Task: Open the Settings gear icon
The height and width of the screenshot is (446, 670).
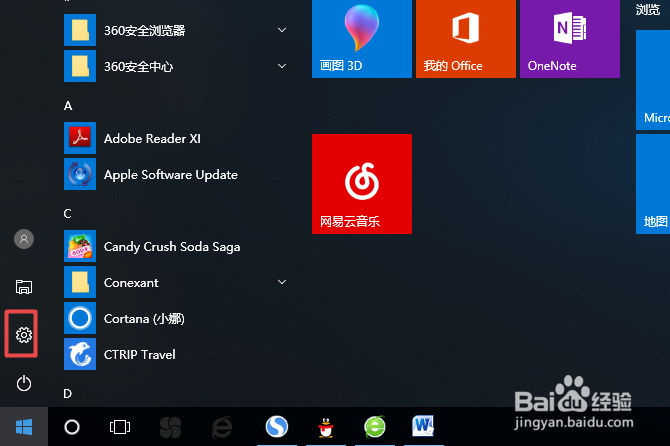Action: click(24, 335)
